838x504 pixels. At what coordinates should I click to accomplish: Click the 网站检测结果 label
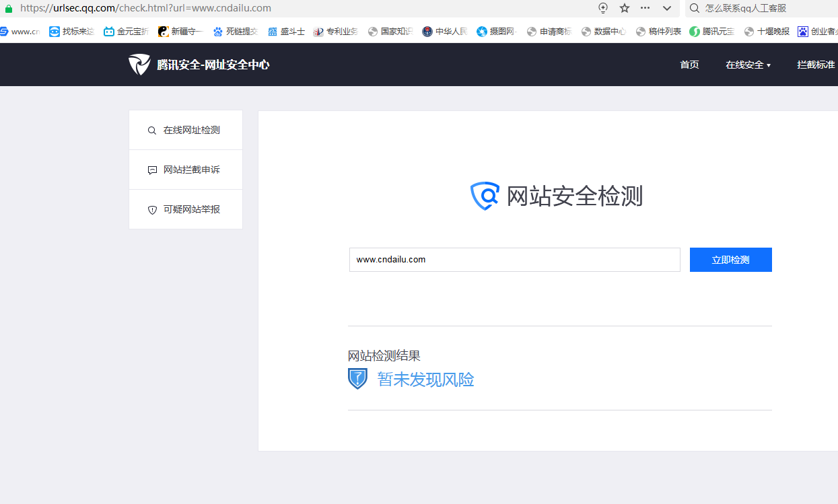point(384,356)
